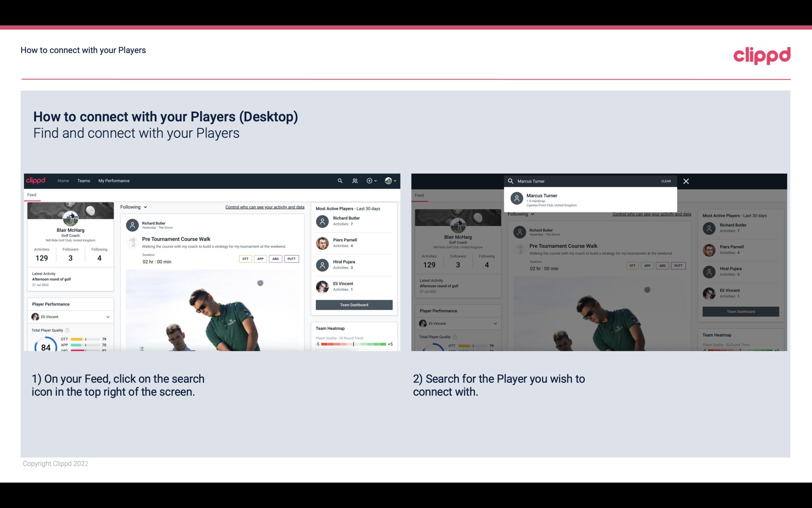Viewport: 812px width, 508px height.
Task: Click My Performance tab in navigation
Action: 114,180
